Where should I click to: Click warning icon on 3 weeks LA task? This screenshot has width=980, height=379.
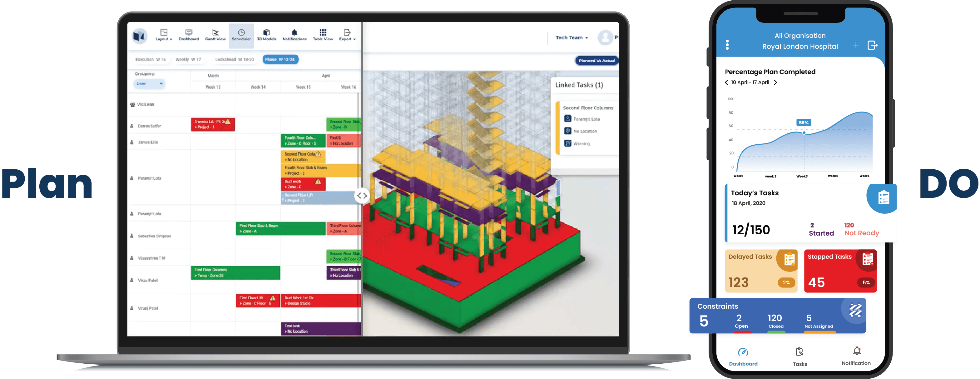pyautogui.click(x=227, y=122)
